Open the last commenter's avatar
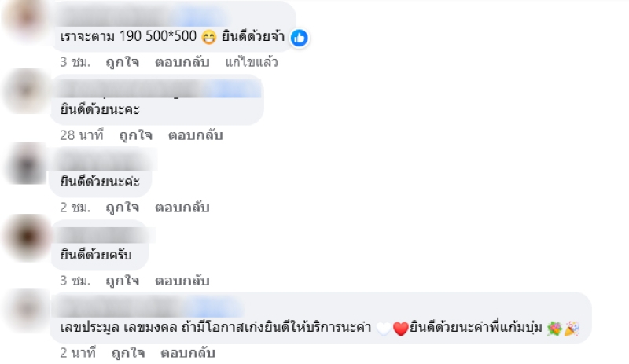Screen dimensions: 629x364 pyautogui.click(x=27, y=310)
